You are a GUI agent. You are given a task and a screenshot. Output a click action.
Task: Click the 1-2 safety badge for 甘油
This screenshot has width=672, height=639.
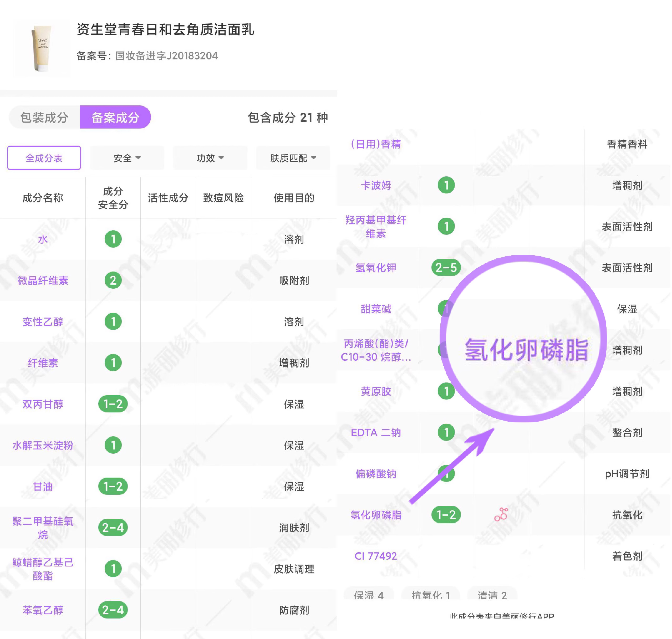pos(113,486)
